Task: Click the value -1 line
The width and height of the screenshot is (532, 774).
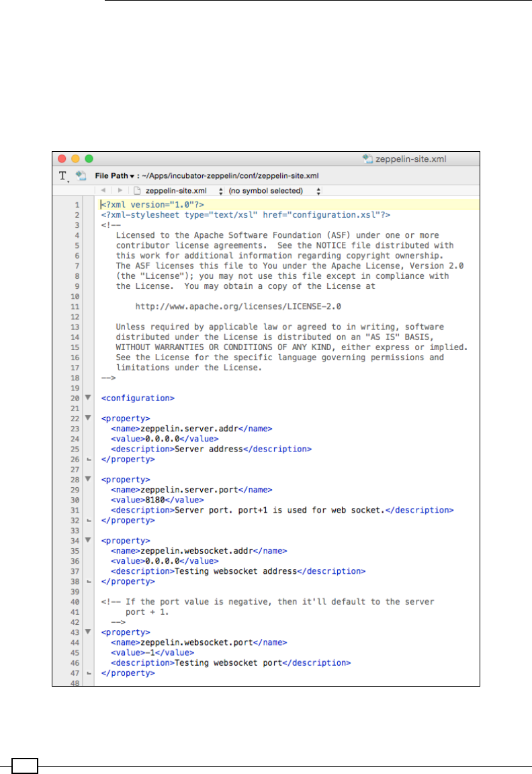Action: point(152,652)
